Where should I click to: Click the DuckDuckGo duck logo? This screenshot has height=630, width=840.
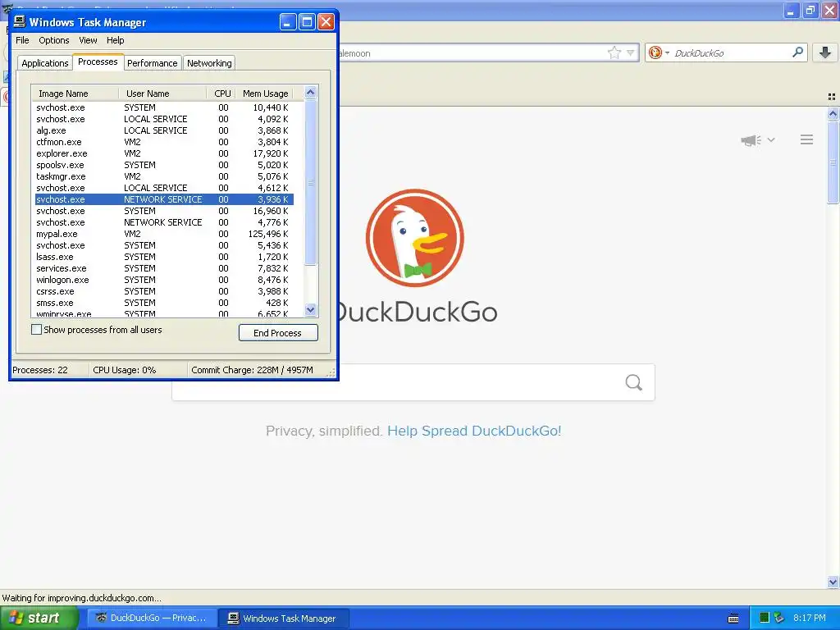[414, 238]
